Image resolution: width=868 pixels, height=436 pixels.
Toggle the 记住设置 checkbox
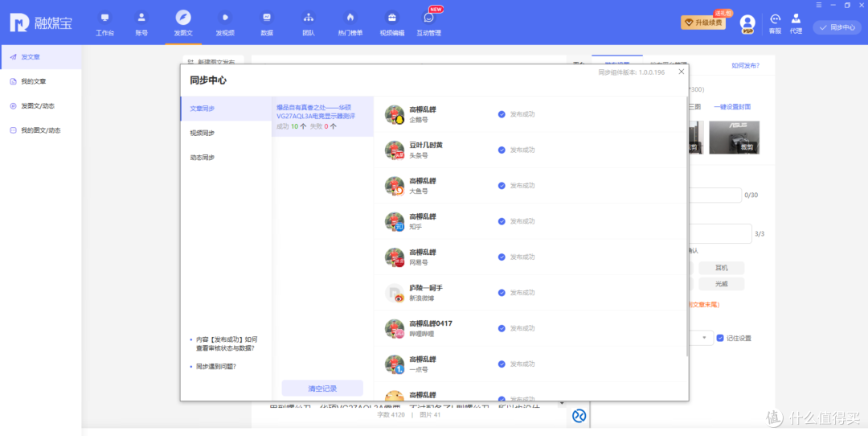tap(720, 338)
